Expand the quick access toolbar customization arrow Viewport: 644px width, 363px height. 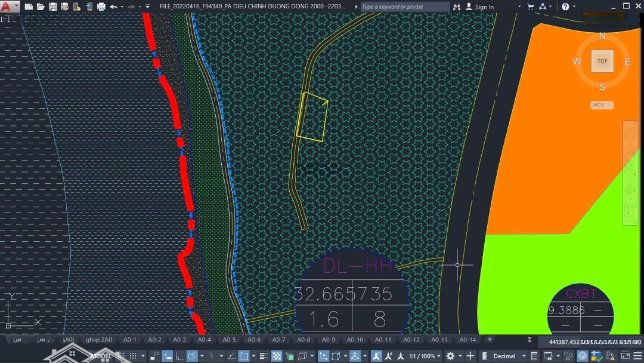(x=148, y=7)
